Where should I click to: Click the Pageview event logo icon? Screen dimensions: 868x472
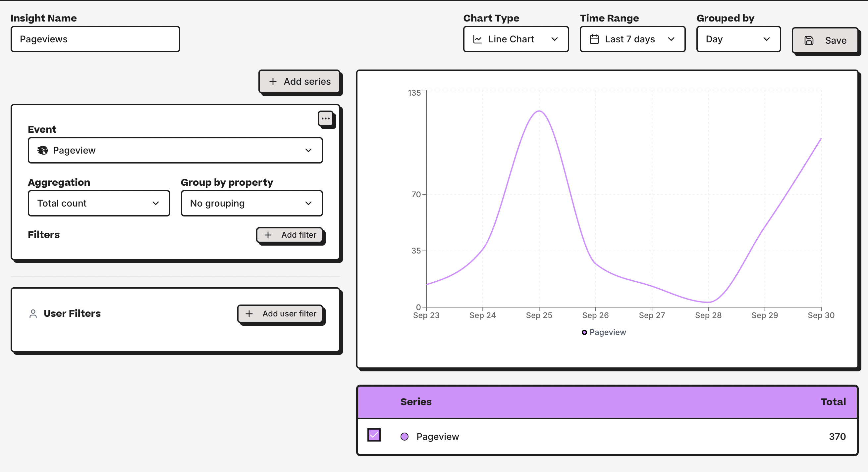[x=42, y=150]
